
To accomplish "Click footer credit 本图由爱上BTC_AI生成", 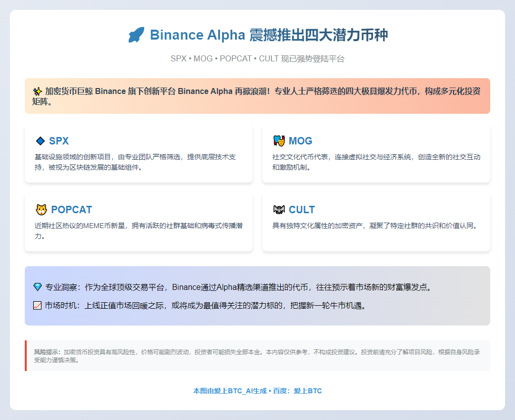I will click(x=230, y=391).
